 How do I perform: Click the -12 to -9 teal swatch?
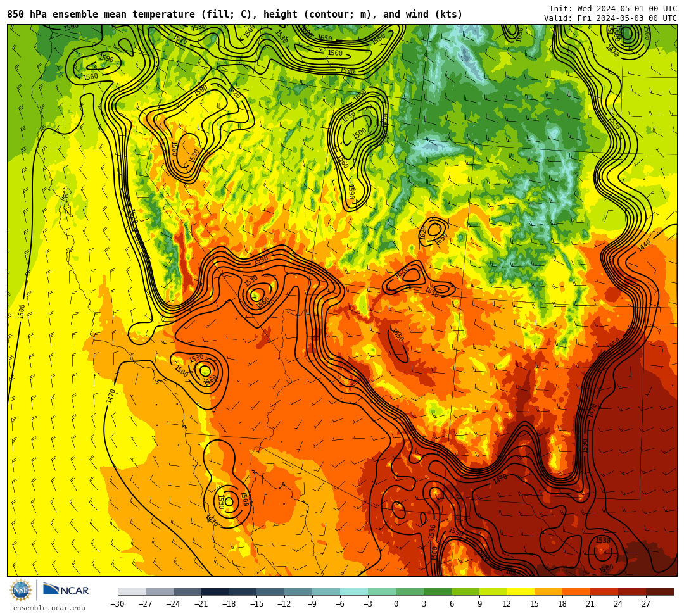298,591
